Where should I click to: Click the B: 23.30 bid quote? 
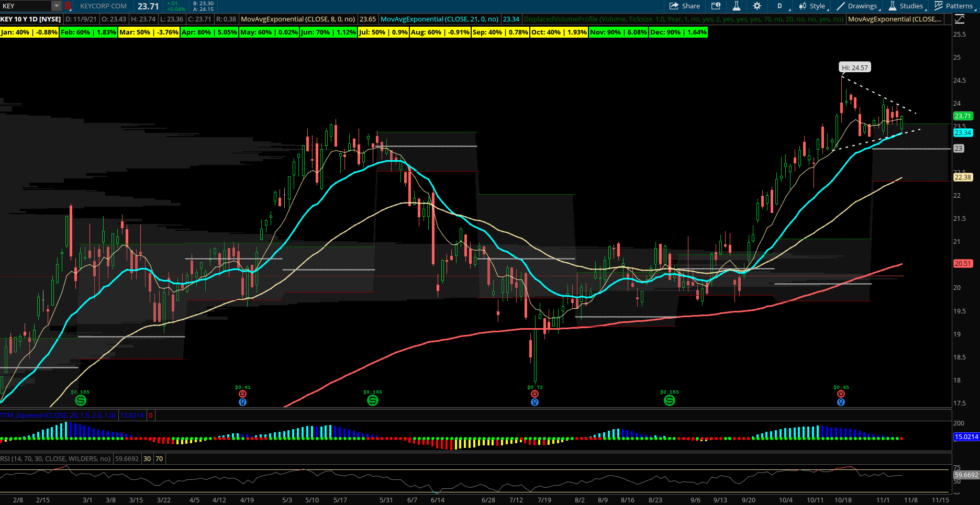point(203,3)
